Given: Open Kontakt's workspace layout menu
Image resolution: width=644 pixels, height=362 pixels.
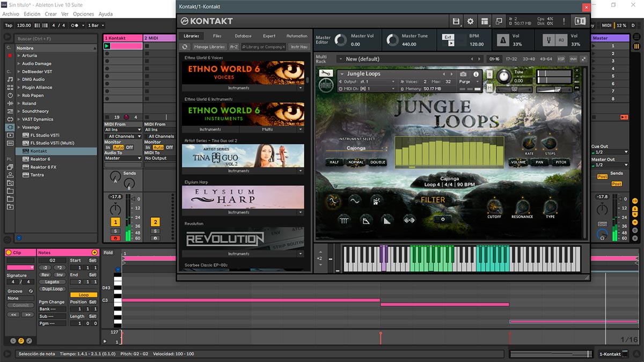Looking at the screenshot, I should (x=485, y=21).
